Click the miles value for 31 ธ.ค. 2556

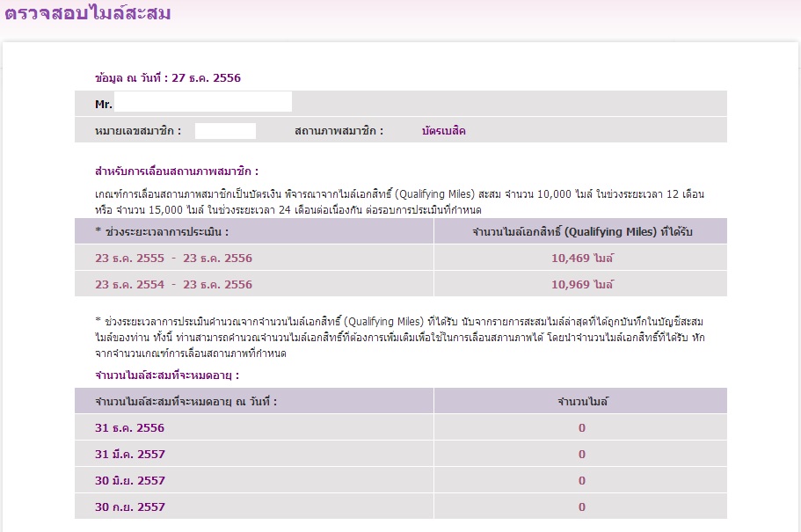point(582,427)
